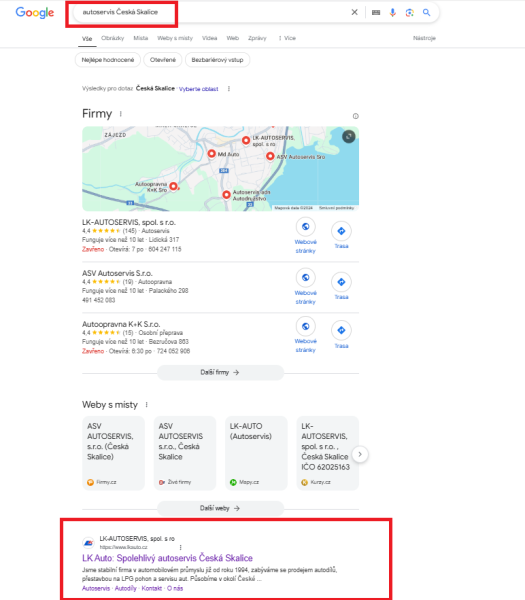Open LK-AUTOSERVIS, spol. s r.o. listing

coord(129,222)
